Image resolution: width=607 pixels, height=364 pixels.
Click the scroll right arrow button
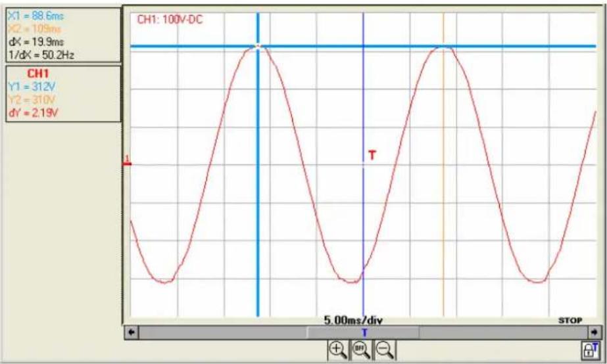coord(594,332)
